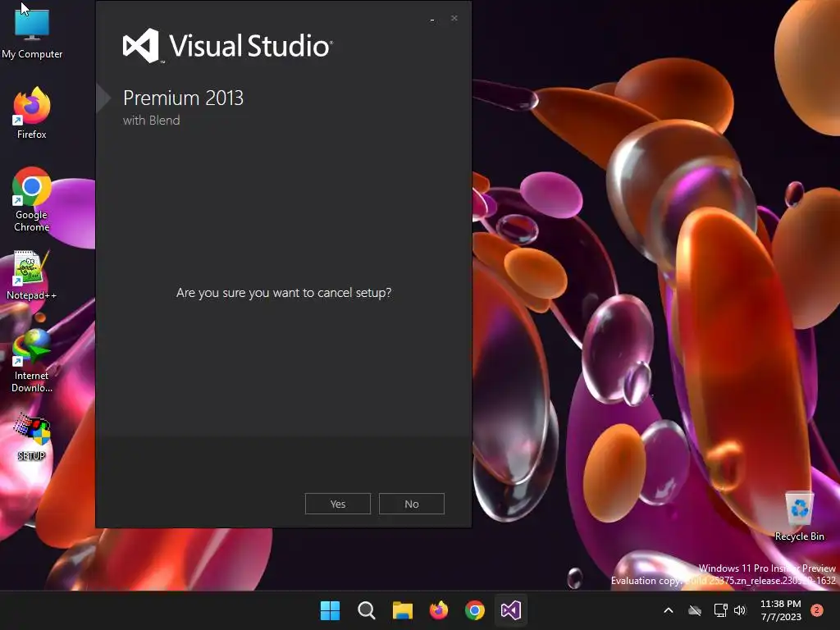Open the Windows Start menu

point(330,610)
